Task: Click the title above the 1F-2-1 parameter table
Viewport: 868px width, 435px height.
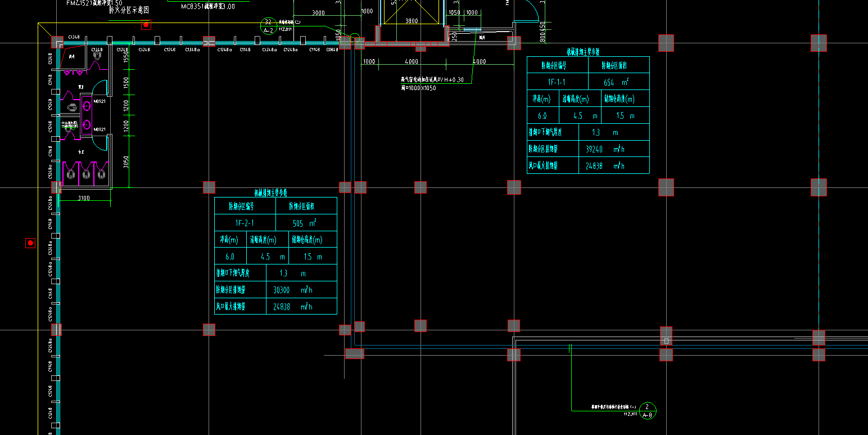Action: tap(271, 192)
